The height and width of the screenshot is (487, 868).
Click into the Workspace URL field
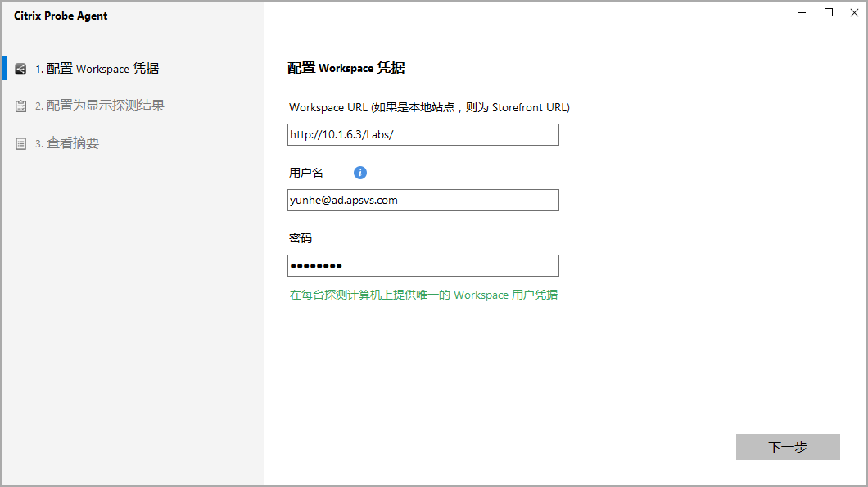(x=423, y=135)
